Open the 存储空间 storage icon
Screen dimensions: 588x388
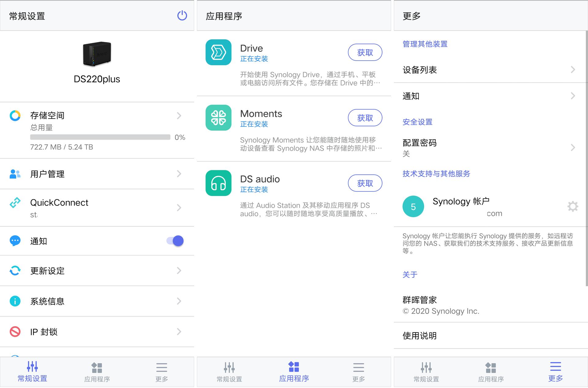click(x=15, y=115)
